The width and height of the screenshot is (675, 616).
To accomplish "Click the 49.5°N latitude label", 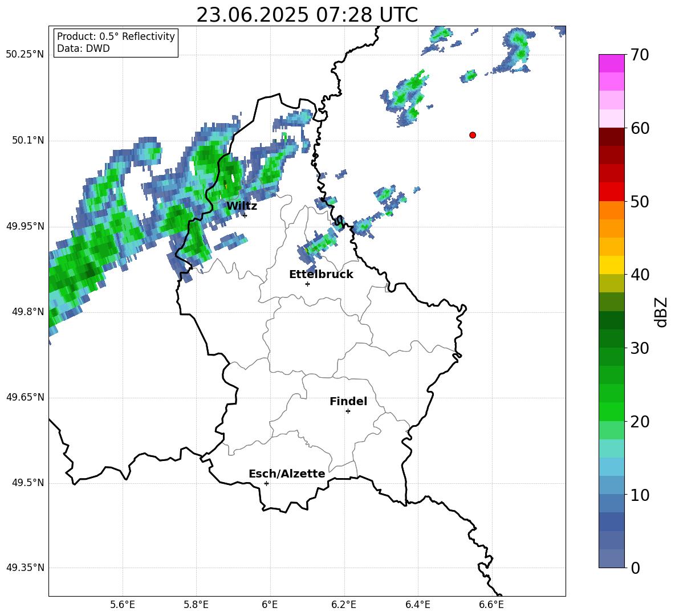I will tap(28, 483).
